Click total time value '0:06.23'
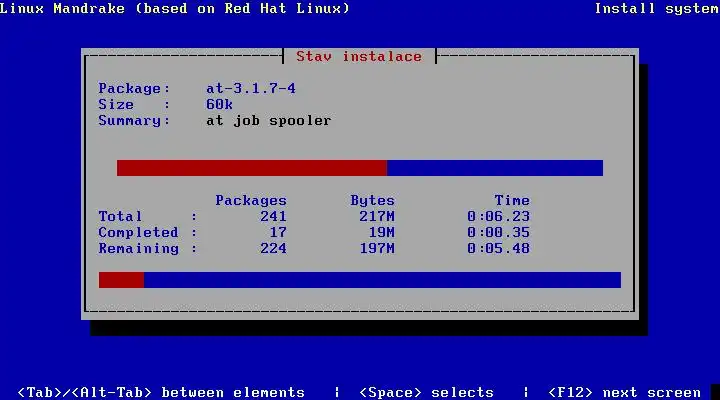720x400 pixels. coord(499,216)
